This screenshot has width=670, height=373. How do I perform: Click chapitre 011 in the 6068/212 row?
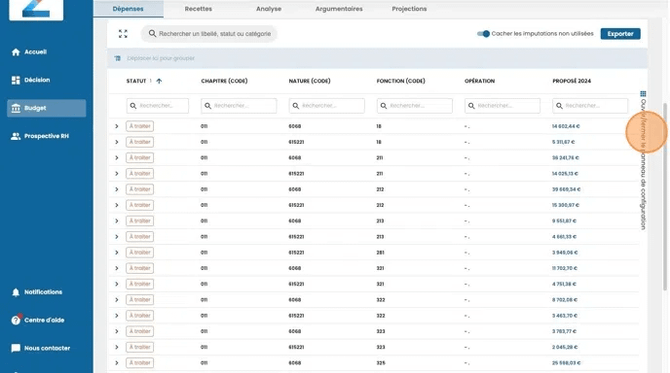204,190
